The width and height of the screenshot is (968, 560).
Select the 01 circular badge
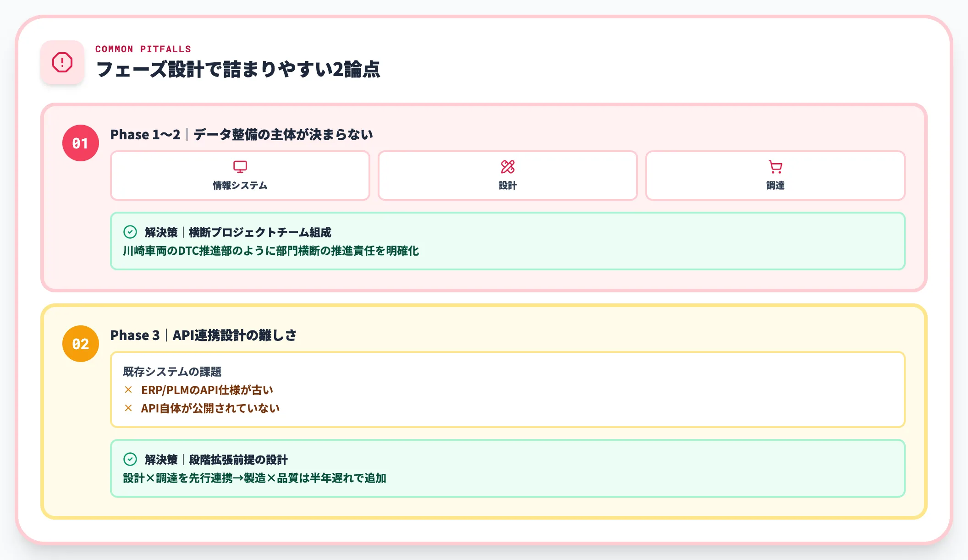(80, 143)
